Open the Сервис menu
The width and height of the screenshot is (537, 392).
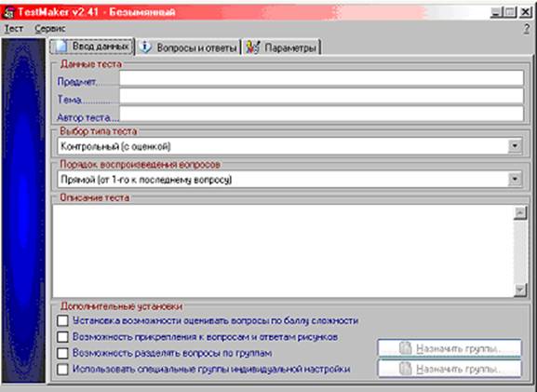click(50, 29)
